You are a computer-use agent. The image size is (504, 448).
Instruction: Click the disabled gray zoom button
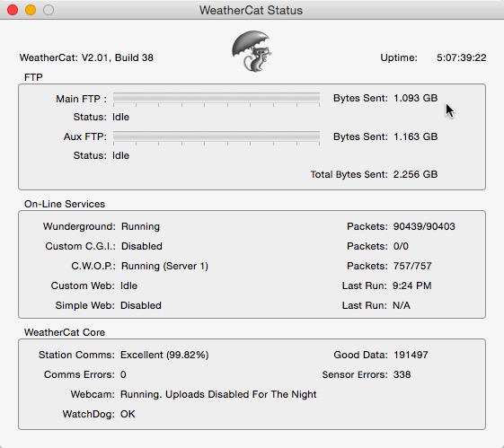pyautogui.click(x=49, y=10)
